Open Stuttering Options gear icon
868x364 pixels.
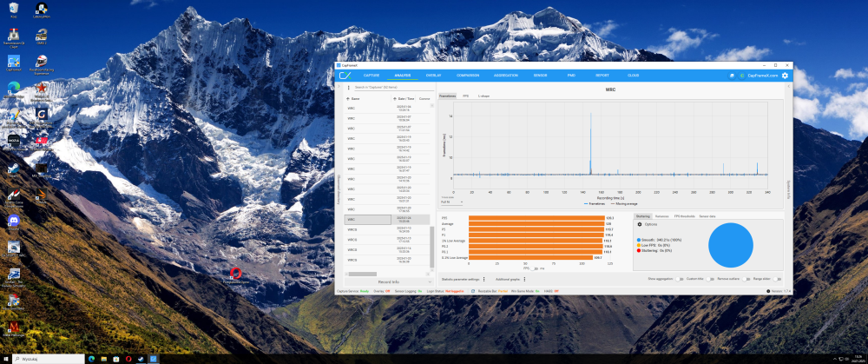point(640,224)
